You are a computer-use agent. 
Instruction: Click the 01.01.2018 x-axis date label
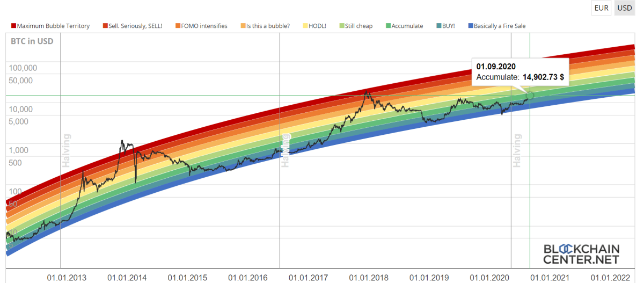[369, 277]
